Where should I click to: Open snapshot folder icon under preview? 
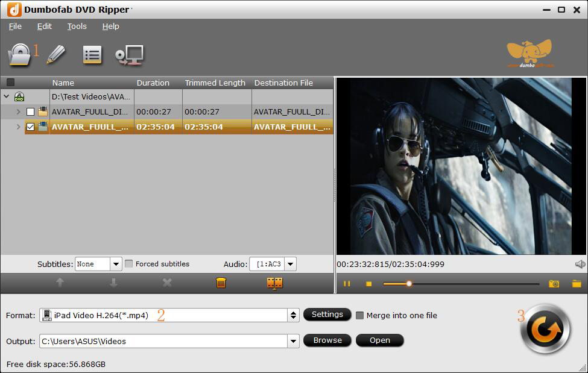point(577,283)
